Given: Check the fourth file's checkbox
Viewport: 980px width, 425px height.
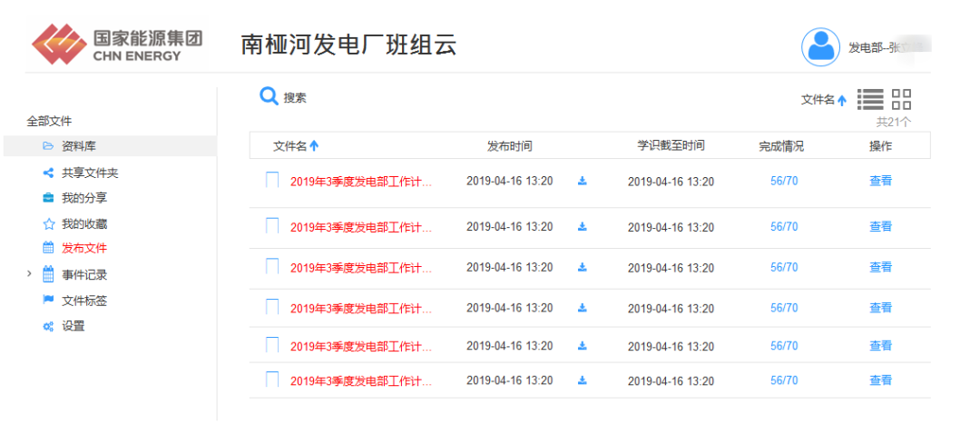Looking at the screenshot, I should click(x=272, y=308).
